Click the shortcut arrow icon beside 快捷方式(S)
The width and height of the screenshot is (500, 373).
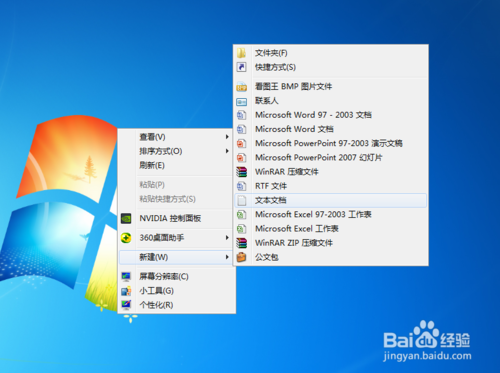[x=241, y=67]
